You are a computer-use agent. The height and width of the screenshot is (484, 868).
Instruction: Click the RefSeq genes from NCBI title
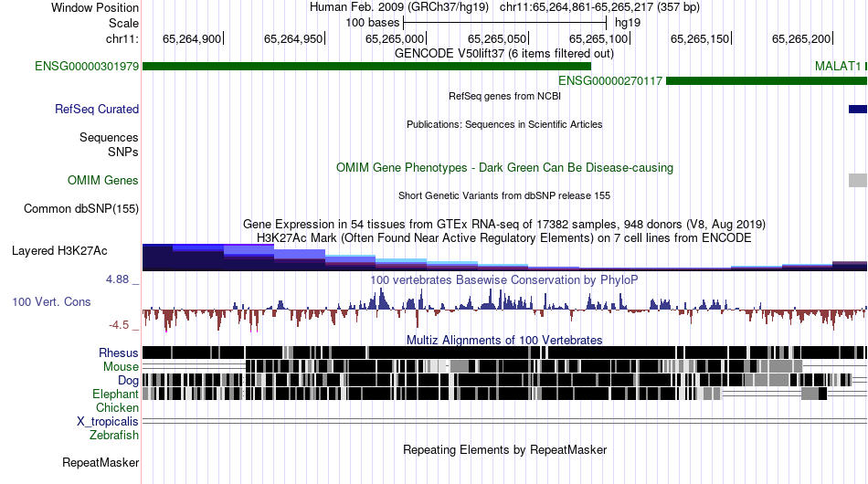[505, 96]
